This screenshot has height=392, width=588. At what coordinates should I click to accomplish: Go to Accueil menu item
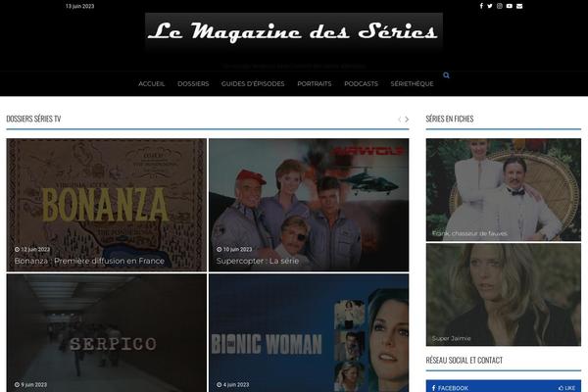click(x=152, y=83)
